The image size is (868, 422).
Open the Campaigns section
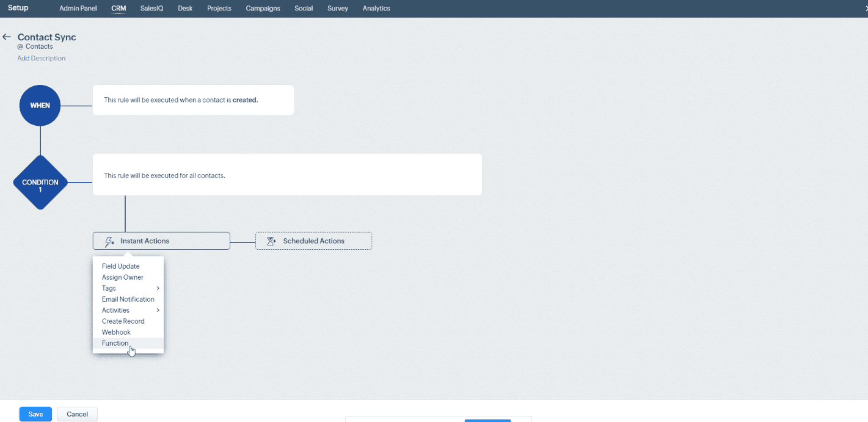pyautogui.click(x=263, y=9)
